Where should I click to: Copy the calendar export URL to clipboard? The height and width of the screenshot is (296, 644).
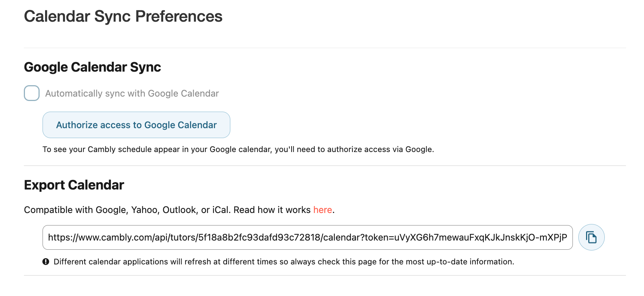[x=591, y=237]
